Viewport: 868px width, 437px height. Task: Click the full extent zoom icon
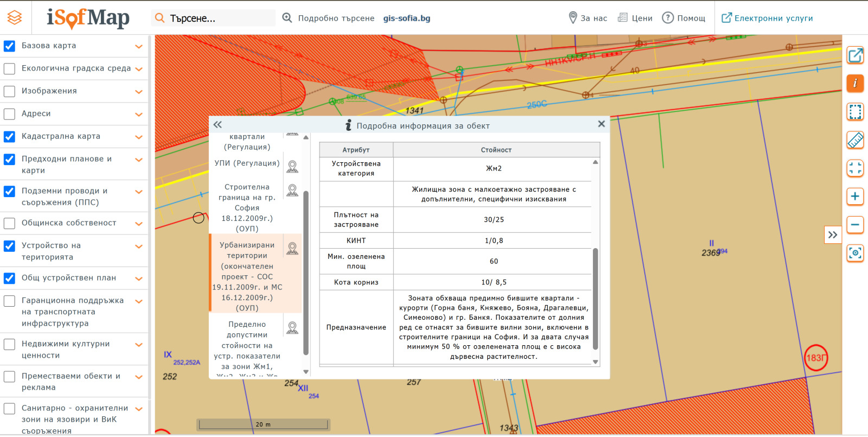coord(855,168)
